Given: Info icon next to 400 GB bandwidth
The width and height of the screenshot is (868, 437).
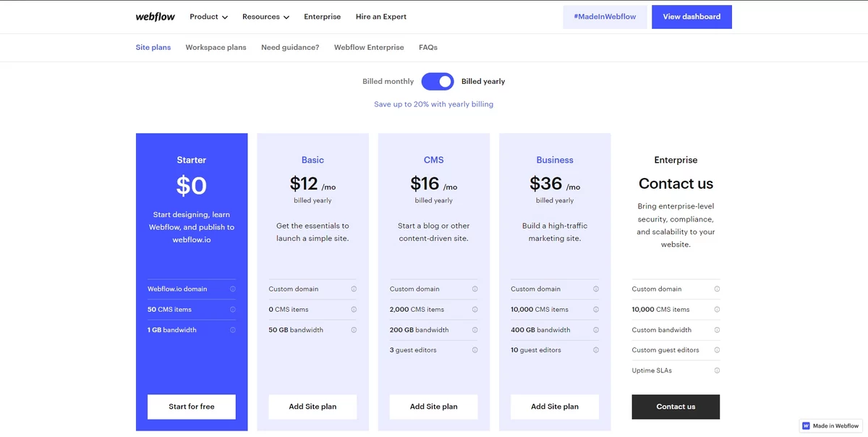Looking at the screenshot, I should pos(595,329).
